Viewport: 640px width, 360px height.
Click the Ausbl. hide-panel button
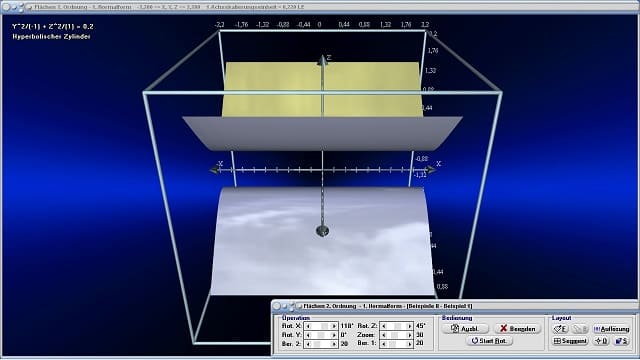click(465, 329)
